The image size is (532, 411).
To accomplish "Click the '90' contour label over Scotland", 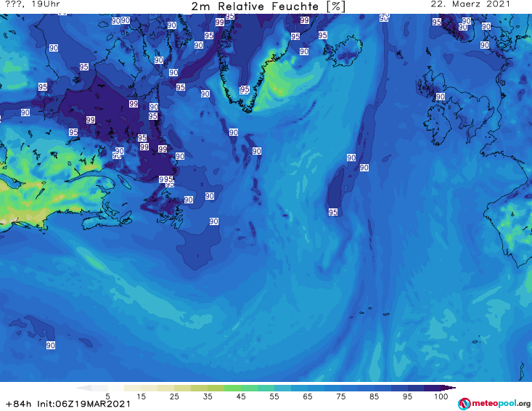I will 441,97.
